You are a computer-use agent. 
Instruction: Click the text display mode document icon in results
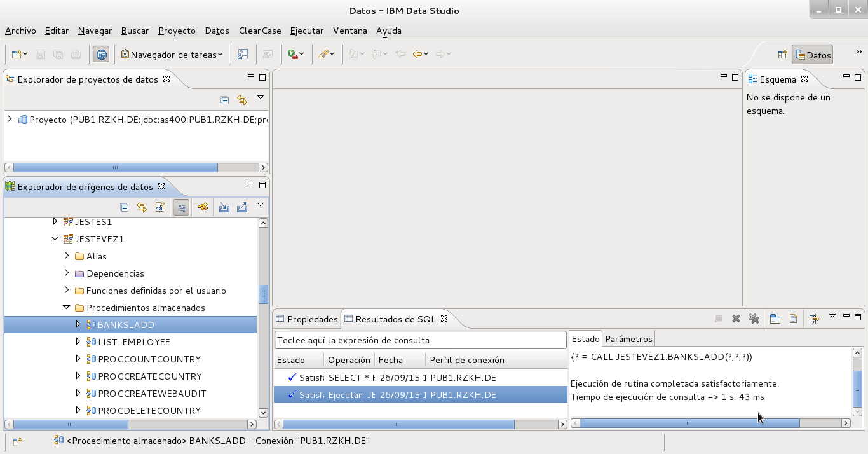pyautogui.click(x=793, y=319)
